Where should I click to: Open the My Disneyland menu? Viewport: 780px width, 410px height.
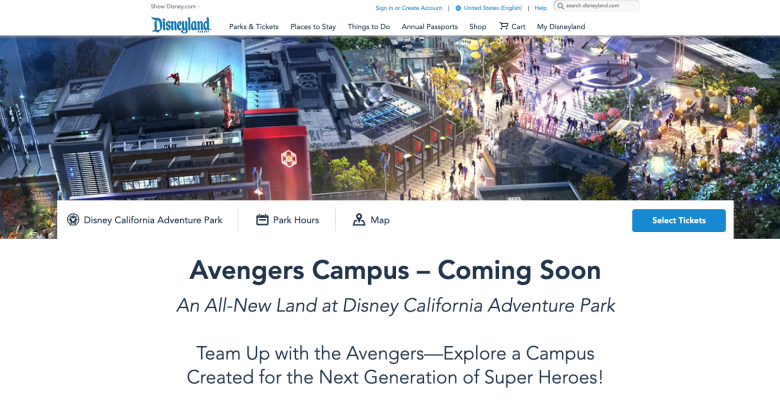point(561,27)
